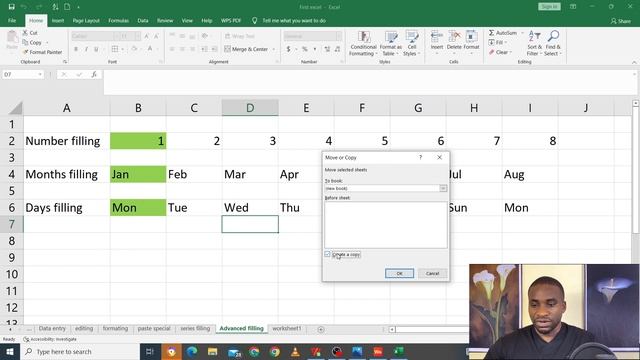The width and height of the screenshot is (640, 360).
Task: Uncheck the Create a copy checkbox
Action: [x=327, y=254]
